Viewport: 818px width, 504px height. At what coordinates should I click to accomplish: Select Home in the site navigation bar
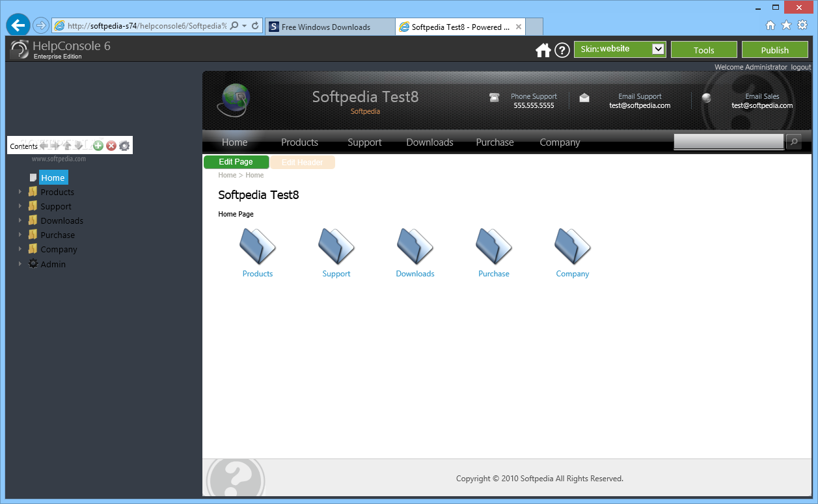(234, 142)
